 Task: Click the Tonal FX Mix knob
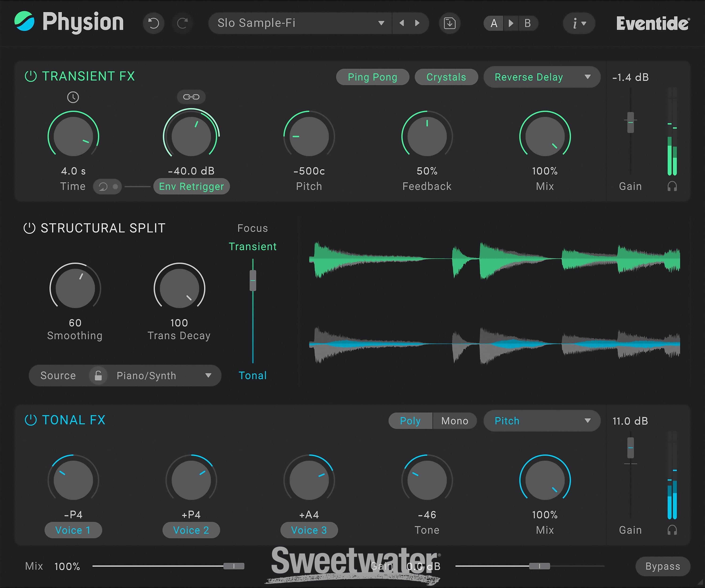[545, 480]
